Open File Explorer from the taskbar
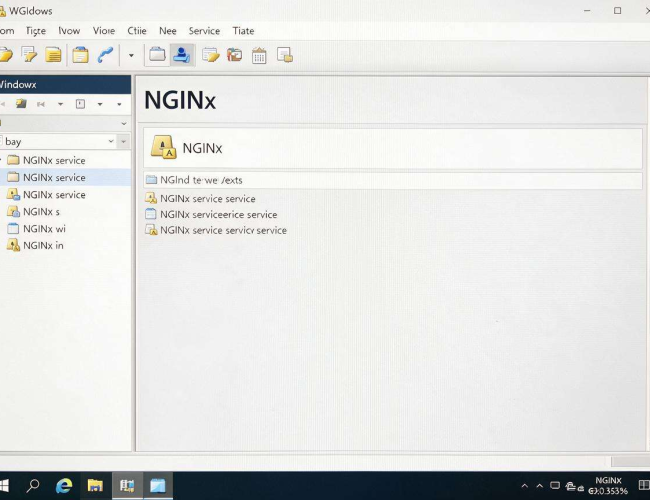 coord(95,485)
